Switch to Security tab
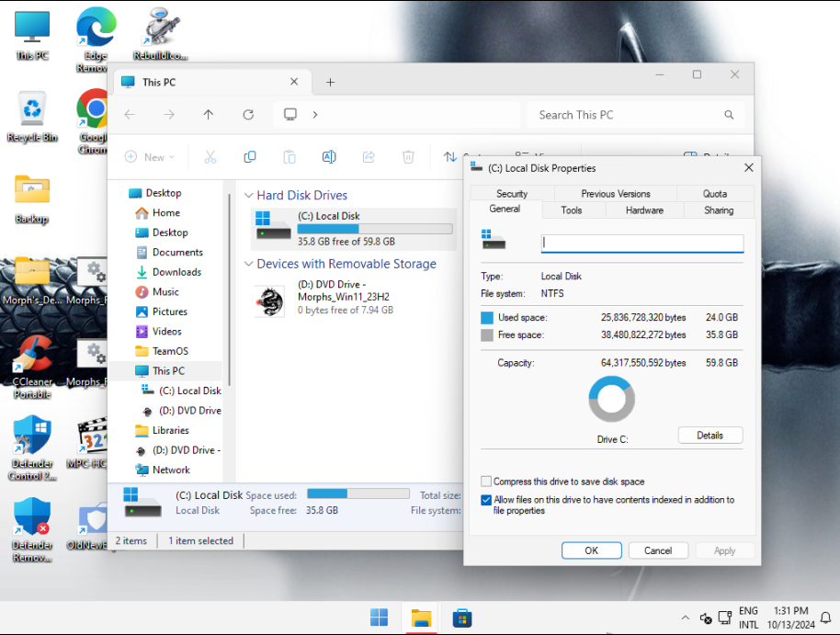The height and width of the screenshot is (635, 840). click(x=512, y=194)
